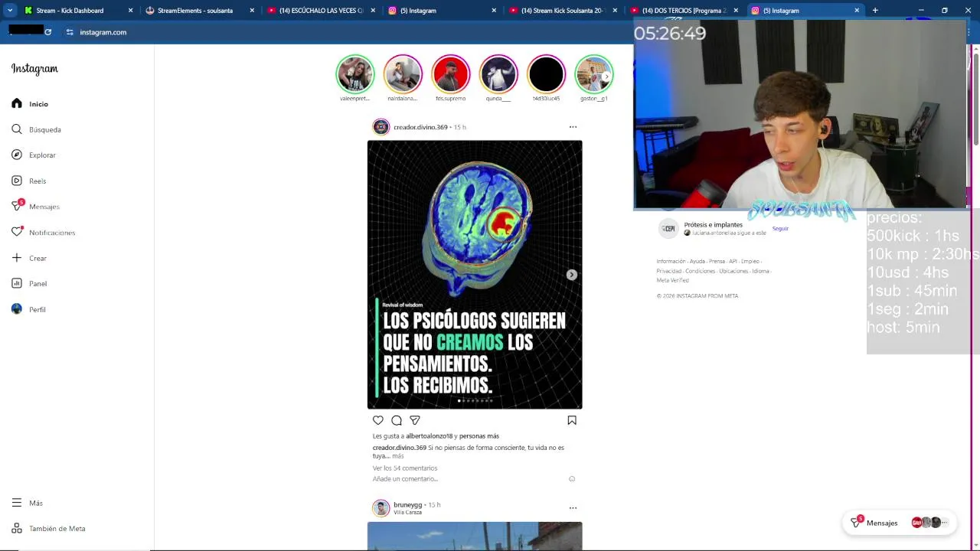Screen dimensions: 980x551
Task: Switch to DOS TERCIOS tab
Action: point(684,11)
